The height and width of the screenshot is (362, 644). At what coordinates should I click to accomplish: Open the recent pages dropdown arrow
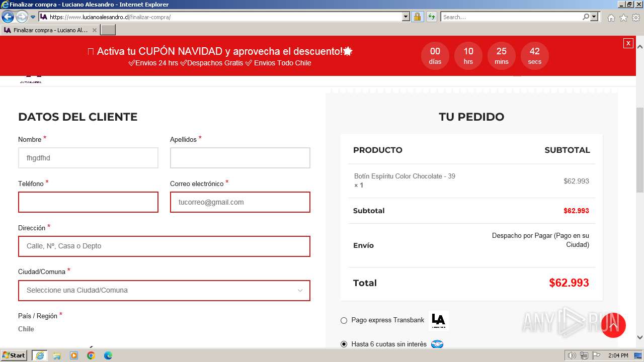click(x=33, y=17)
